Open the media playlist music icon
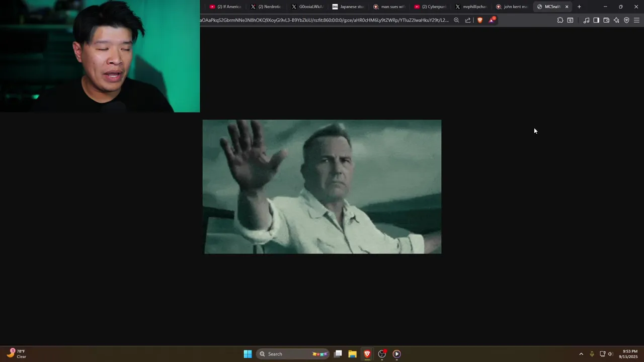Screen dimensions: 644x362 pyautogui.click(x=586, y=20)
